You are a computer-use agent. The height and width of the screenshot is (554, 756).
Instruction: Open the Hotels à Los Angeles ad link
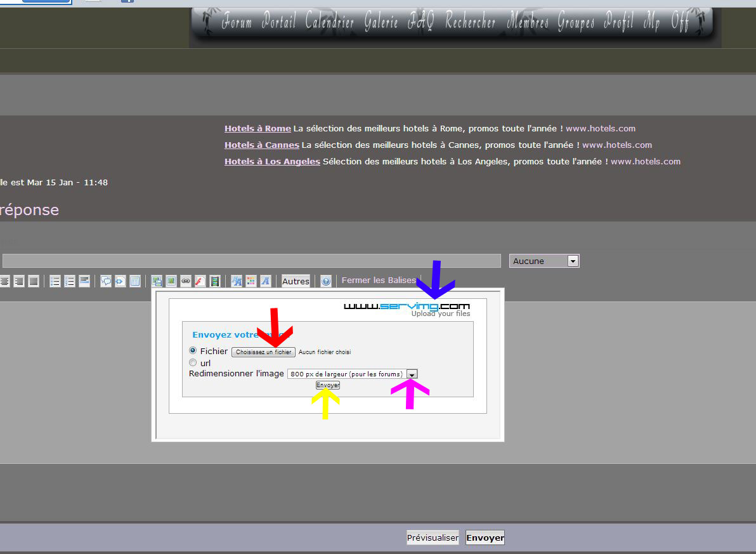[x=272, y=161]
